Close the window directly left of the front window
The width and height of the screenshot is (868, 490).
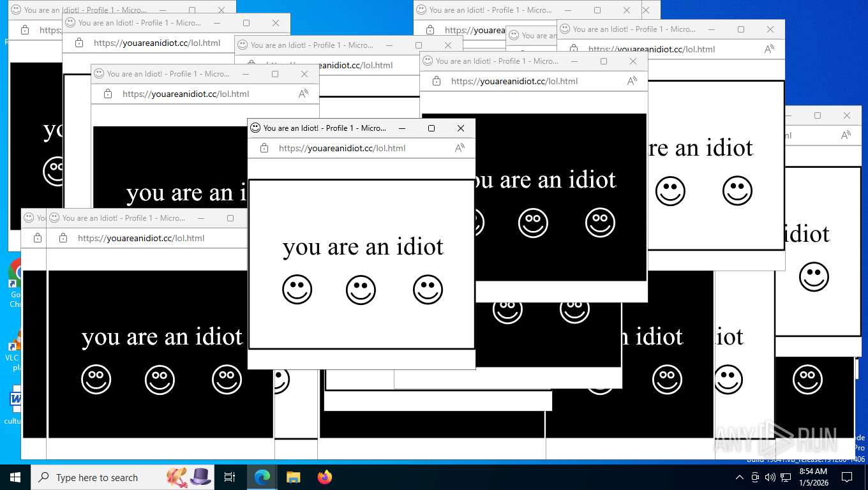[x=304, y=74]
